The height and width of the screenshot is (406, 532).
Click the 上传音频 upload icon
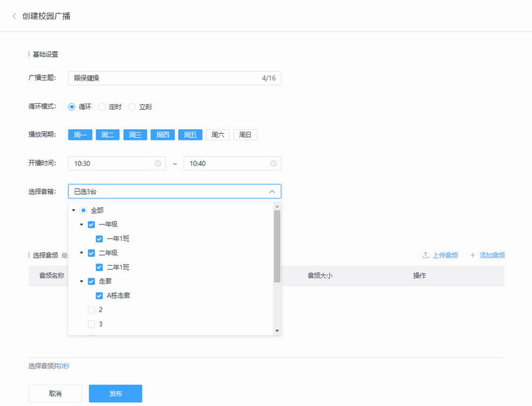click(425, 256)
